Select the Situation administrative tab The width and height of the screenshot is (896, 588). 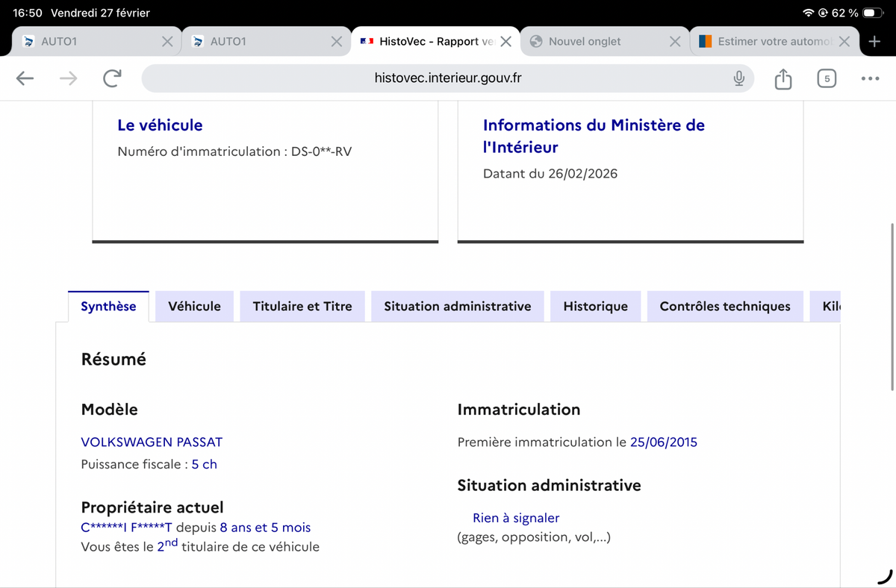pos(457,306)
